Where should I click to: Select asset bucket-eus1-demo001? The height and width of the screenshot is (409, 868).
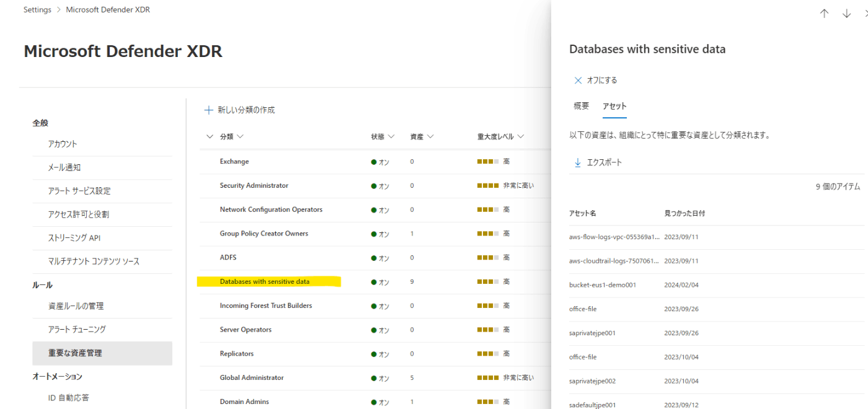[603, 285]
